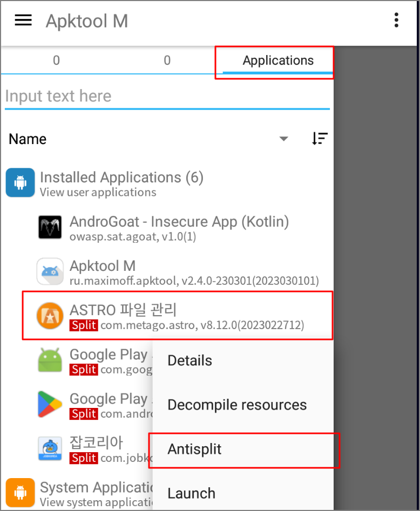The width and height of the screenshot is (420, 511).
Task: Click the 'View user applications' subtitle
Action: tap(98, 192)
